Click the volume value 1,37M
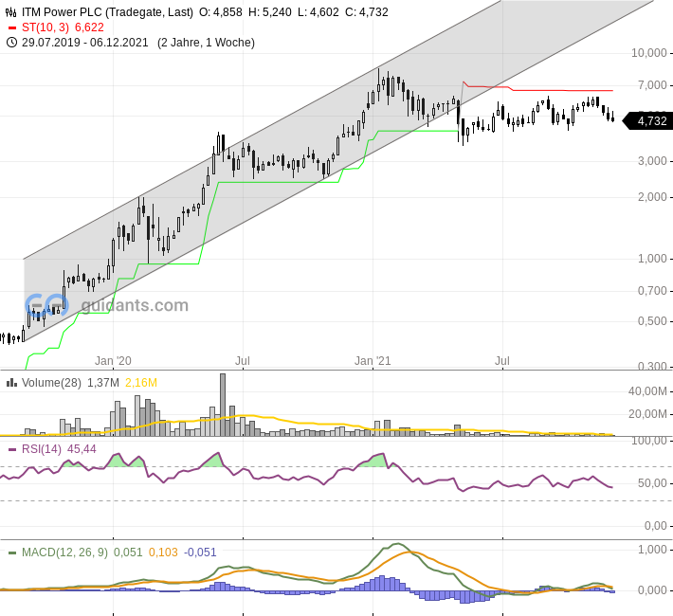This screenshot has width=673, height=616. tap(103, 383)
